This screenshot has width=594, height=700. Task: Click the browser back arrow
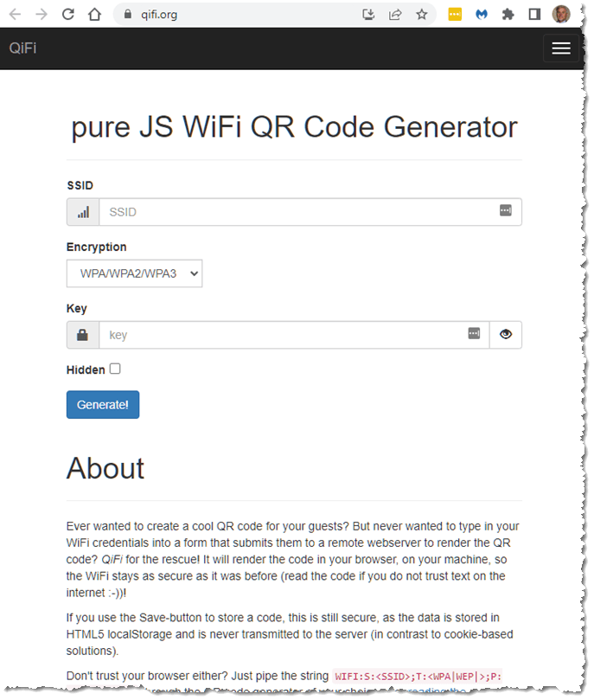pos(15,14)
